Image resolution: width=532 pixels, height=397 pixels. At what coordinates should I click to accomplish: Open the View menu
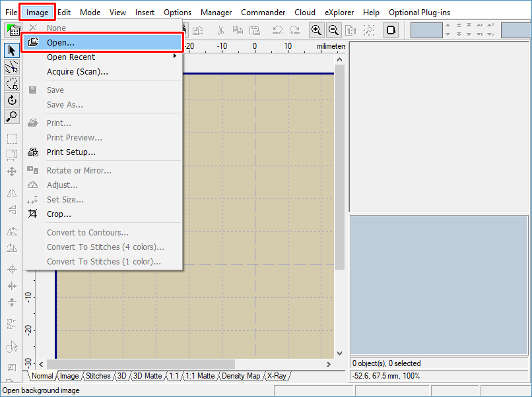[x=117, y=13]
